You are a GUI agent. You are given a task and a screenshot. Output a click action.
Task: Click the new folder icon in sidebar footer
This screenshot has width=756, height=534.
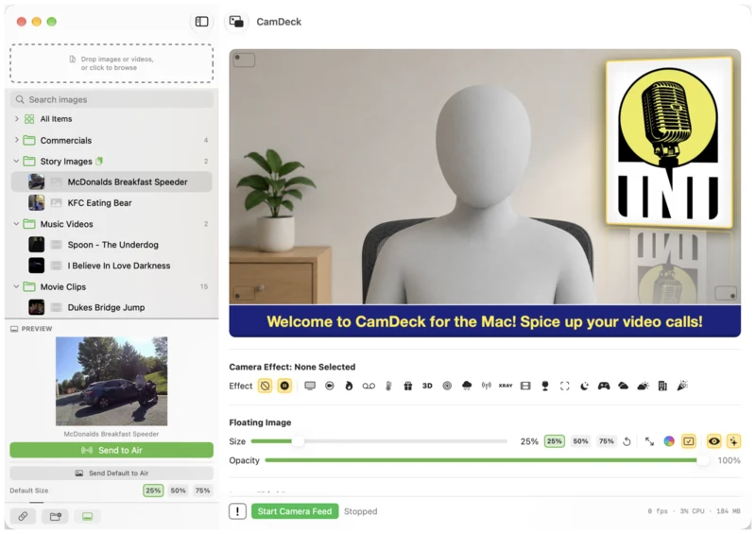[x=55, y=517]
